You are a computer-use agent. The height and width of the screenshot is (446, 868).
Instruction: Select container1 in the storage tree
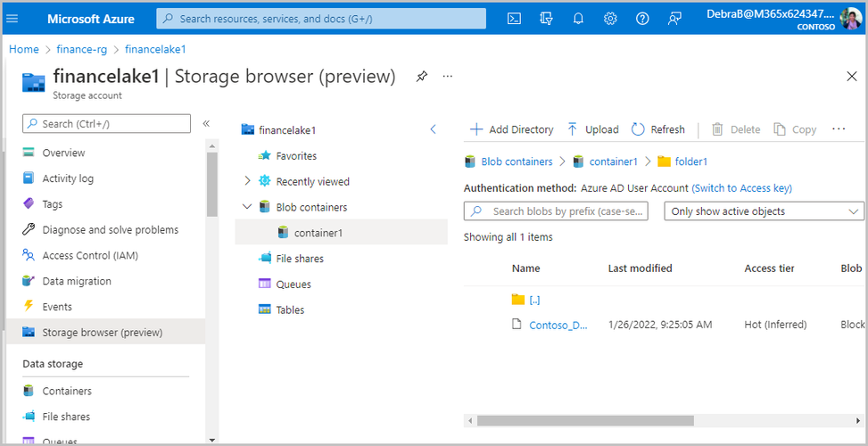[x=341, y=233]
